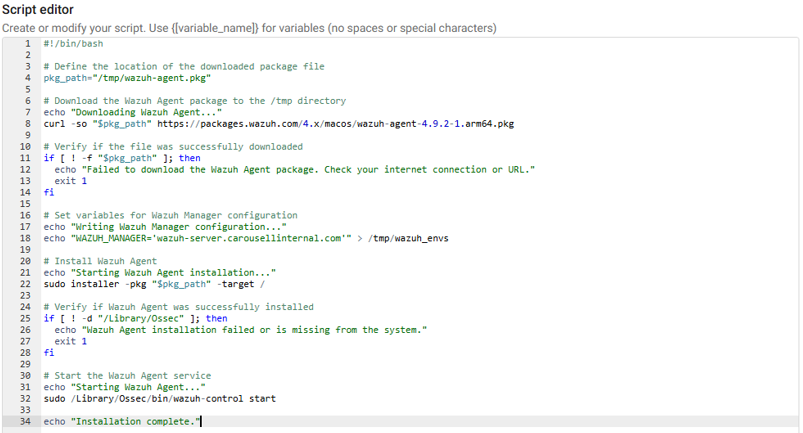Click the echo "Starting Wazuh Agent installation..." line
The image size is (803, 433).
(160, 272)
